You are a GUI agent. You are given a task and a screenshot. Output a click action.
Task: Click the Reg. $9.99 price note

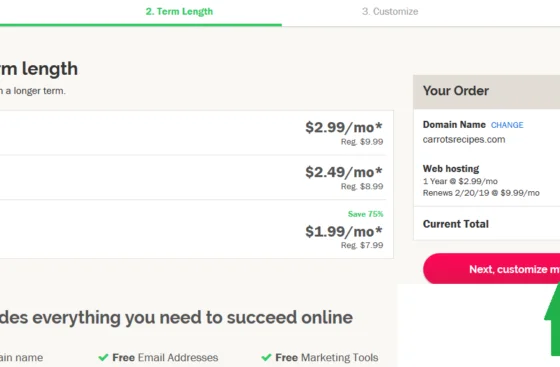[362, 142]
